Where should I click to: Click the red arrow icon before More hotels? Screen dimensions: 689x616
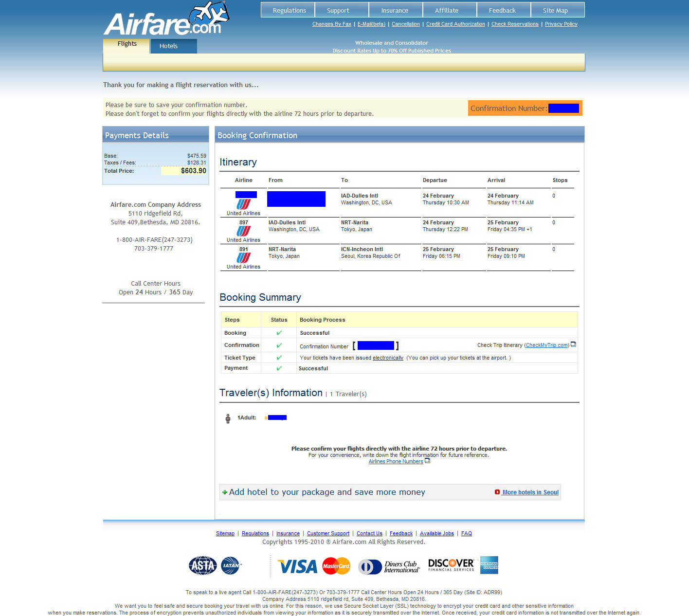click(x=497, y=492)
